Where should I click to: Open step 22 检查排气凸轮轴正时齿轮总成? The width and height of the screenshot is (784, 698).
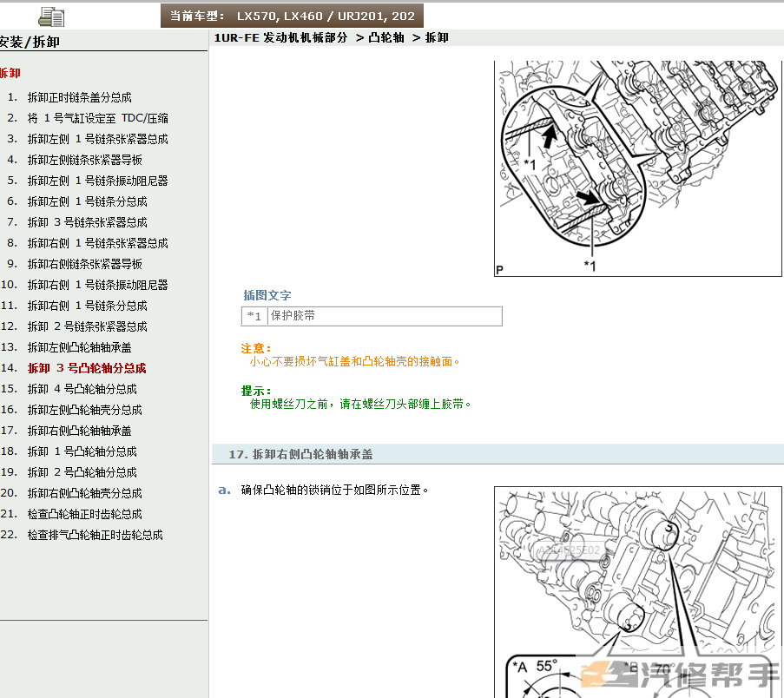tap(95, 535)
